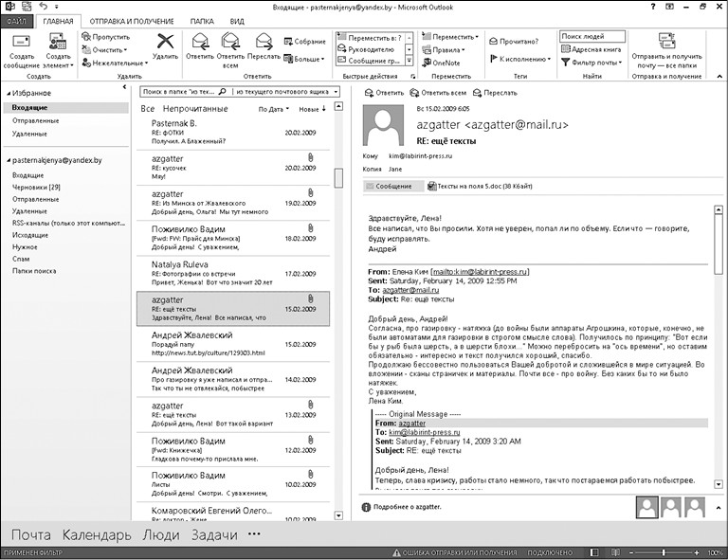
Task: Open the Календарь navigation link
Action: 97,534
